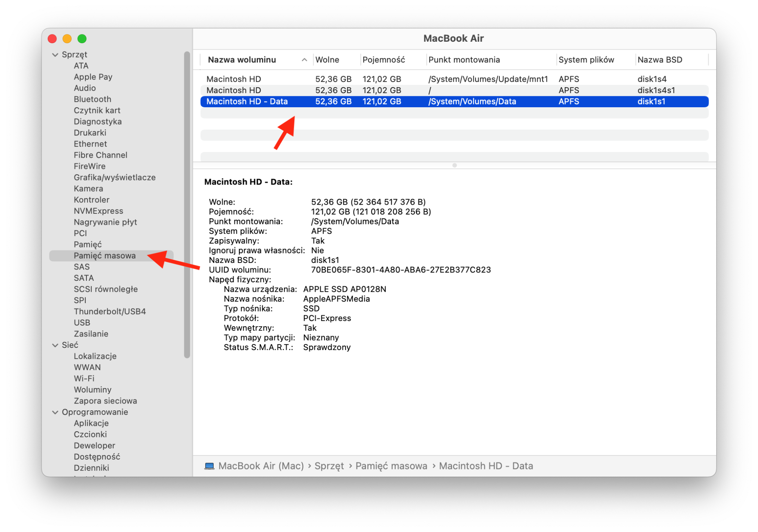Minimize the window with yellow button
758x532 pixels.
tap(67, 39)
